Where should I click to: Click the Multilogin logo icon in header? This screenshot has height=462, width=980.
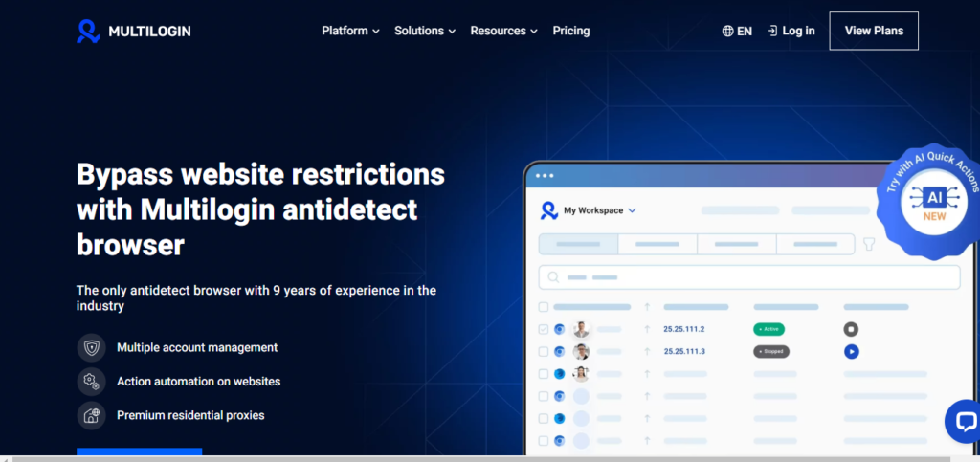coord(88,32)
